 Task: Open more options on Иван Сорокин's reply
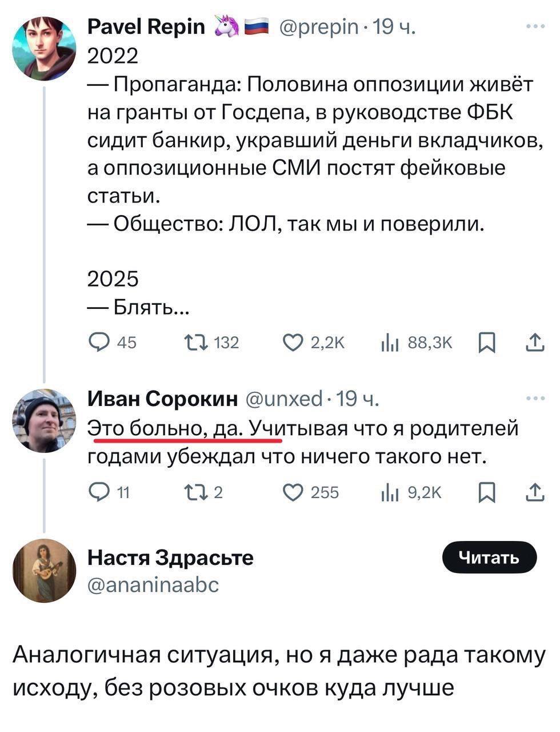point(535,398)
